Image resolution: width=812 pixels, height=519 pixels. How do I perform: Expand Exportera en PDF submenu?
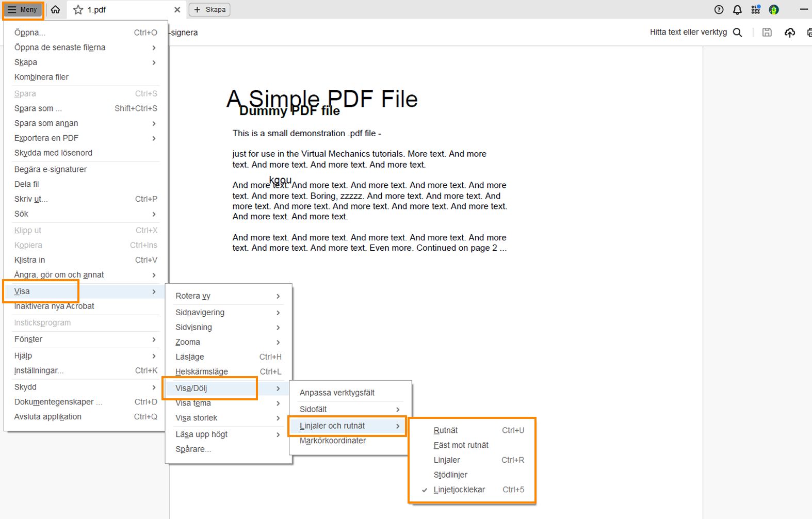click(x=86, y=138)
